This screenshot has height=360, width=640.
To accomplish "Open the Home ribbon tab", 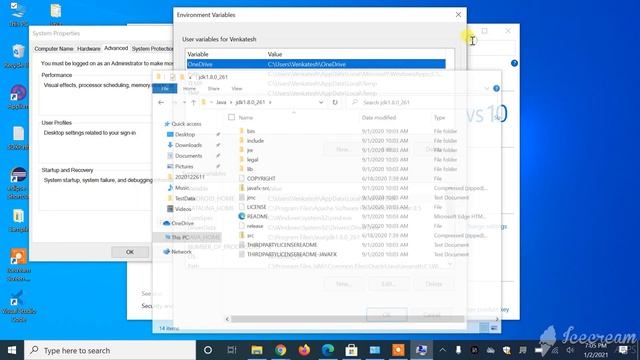I will [189, 88].
